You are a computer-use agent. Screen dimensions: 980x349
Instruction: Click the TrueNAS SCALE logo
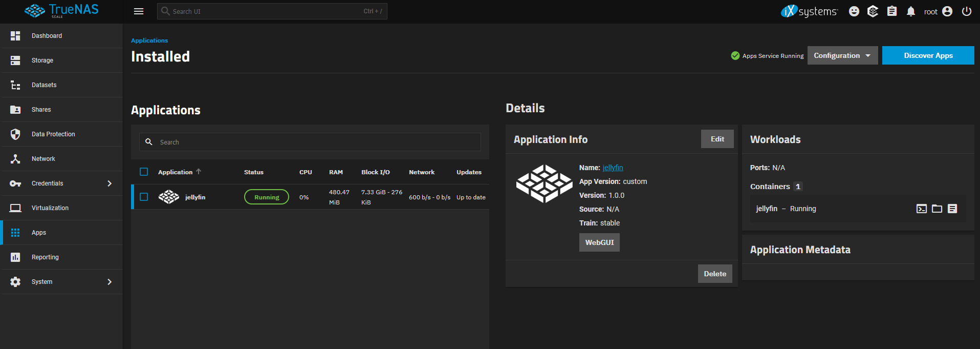pos(61,11)
